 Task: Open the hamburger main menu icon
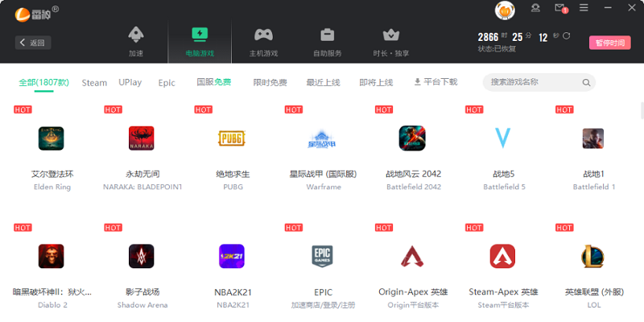584,8
